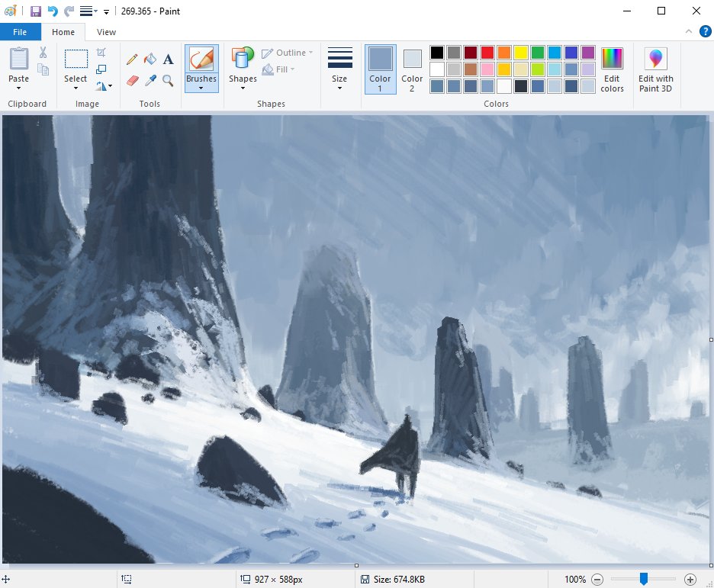Pick the black color swatch
The height and width of the screenshot is (588, 714).
[436, 53]
